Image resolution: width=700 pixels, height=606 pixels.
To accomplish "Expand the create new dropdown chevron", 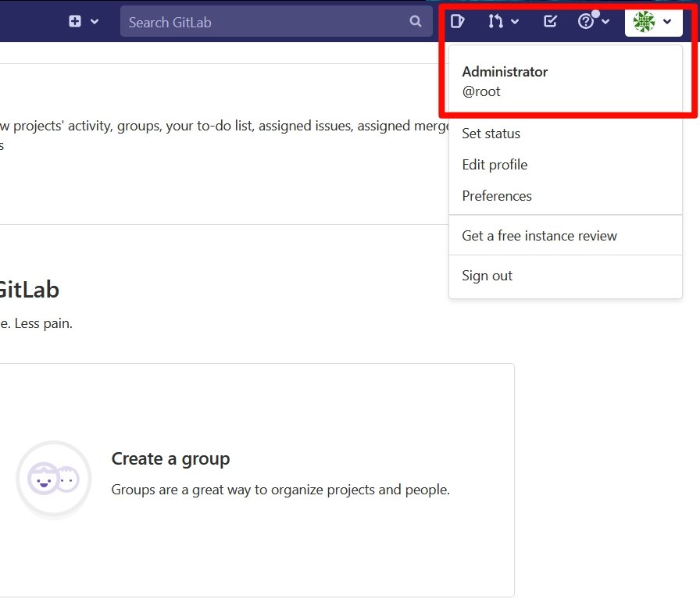I will pyautogui.click(x=95, y=21).
